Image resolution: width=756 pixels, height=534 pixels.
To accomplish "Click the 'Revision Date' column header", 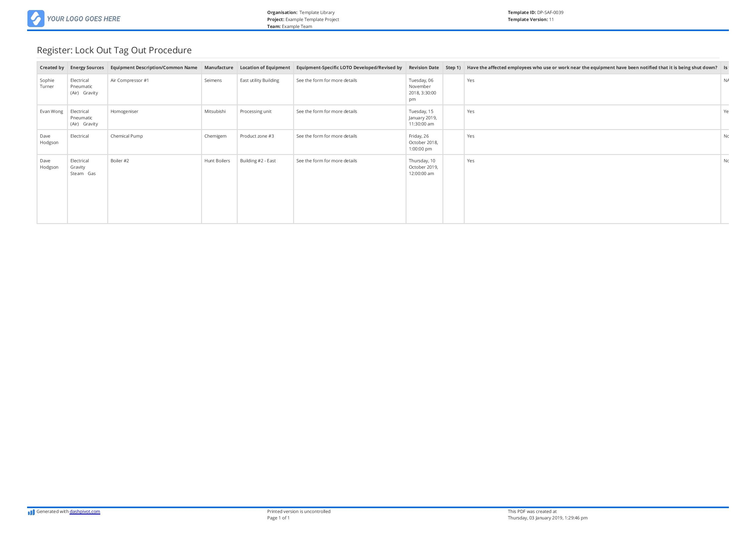I will 424,68.
